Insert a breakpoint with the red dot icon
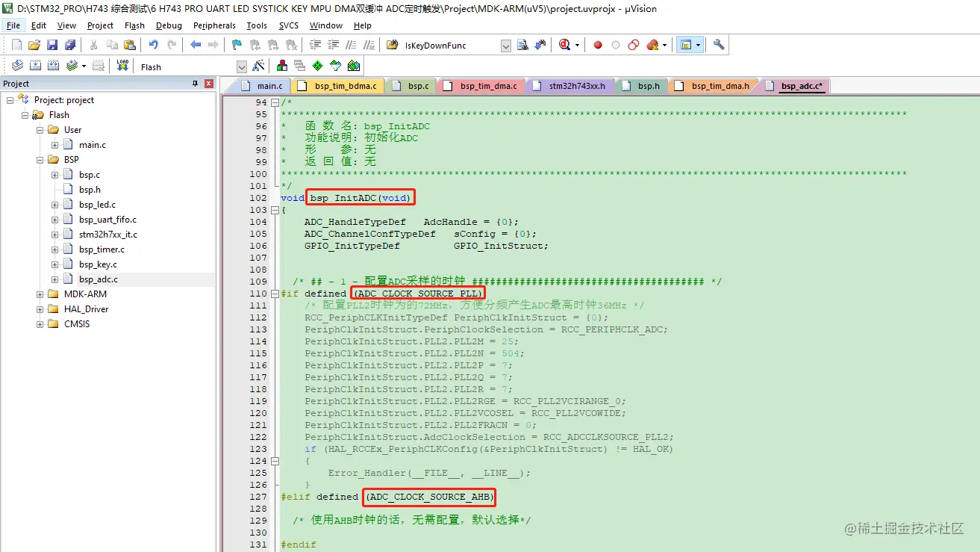 tap(598, 46)
